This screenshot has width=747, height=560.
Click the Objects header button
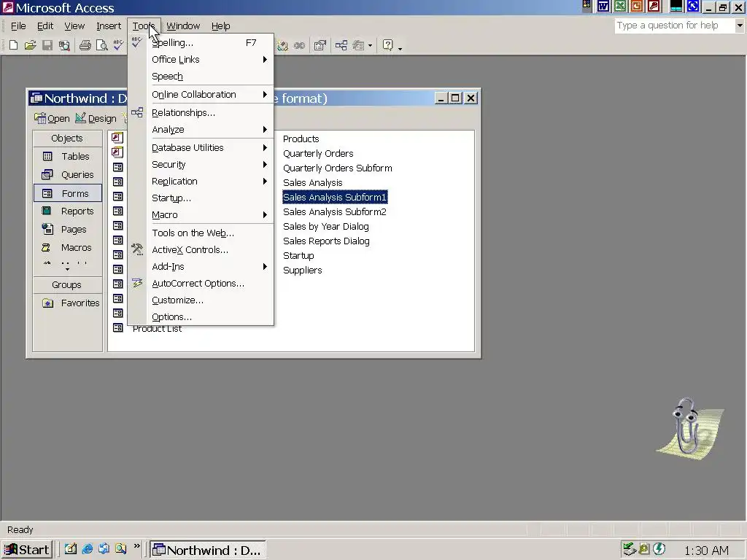coord(67,138)
